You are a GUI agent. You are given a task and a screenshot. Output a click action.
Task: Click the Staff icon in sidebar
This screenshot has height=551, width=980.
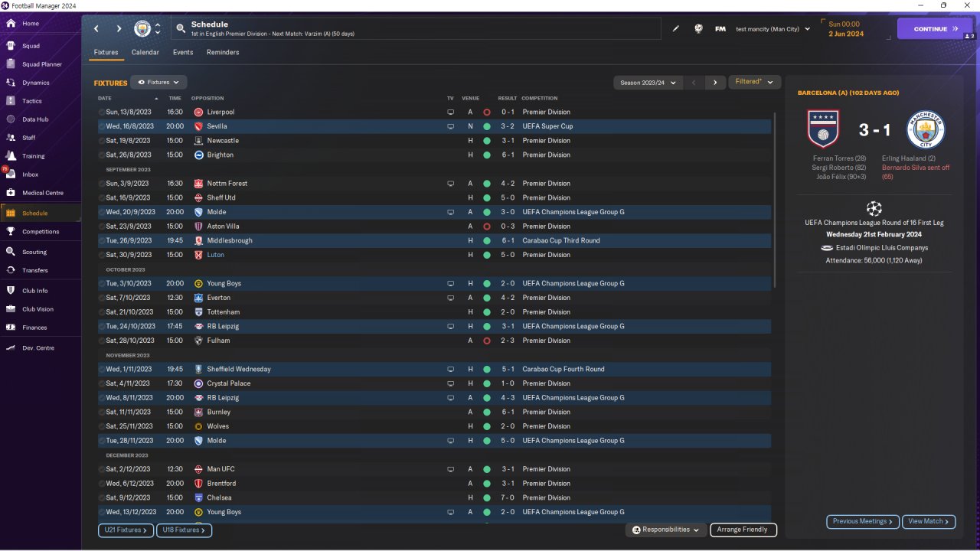[11, 138]
